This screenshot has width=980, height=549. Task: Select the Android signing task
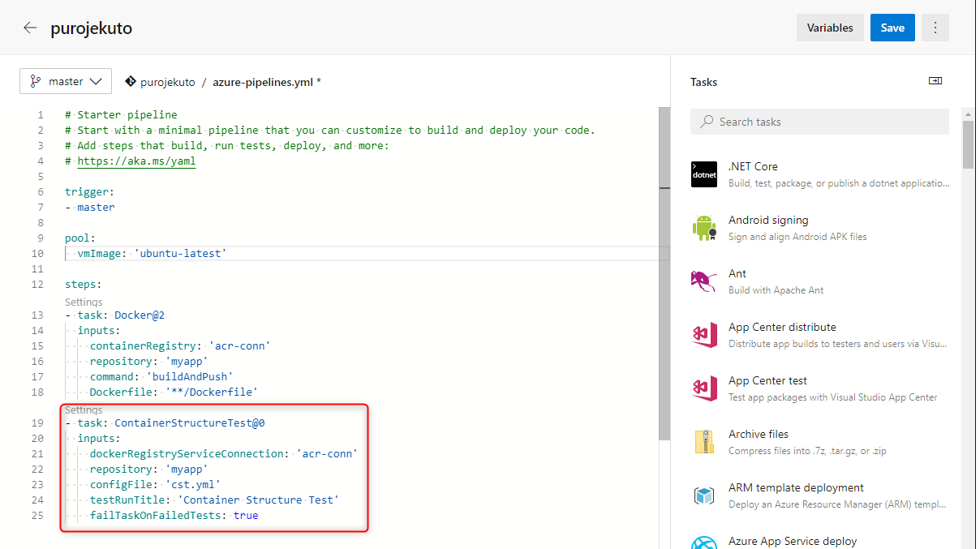[x=819, y=228]
